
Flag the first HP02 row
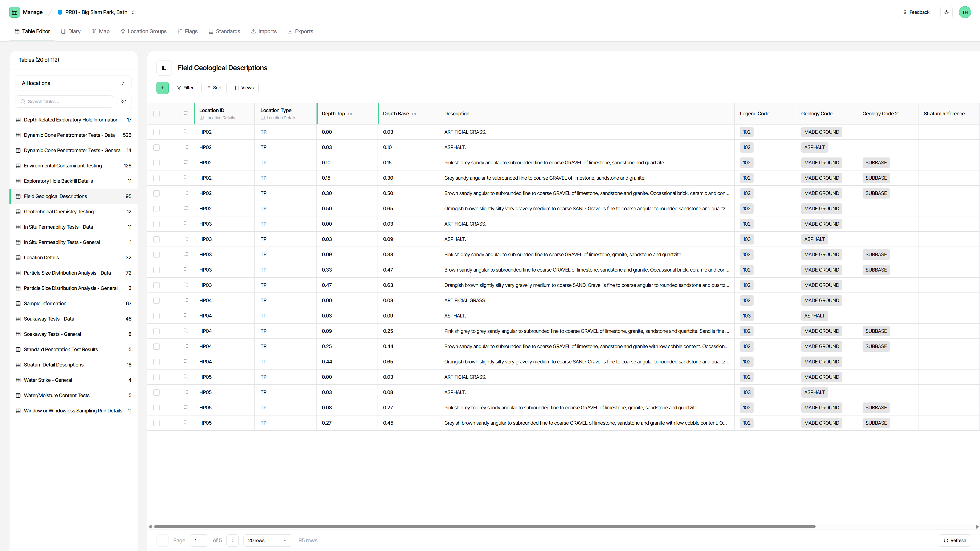click(x=186, y=132)
